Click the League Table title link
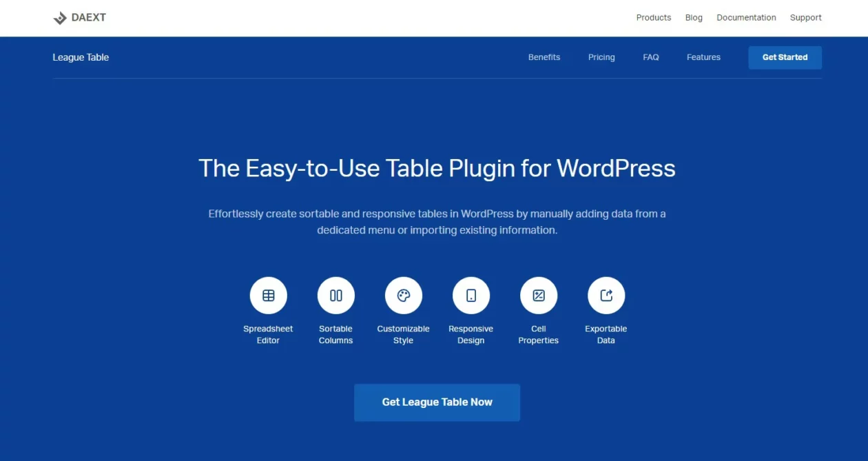This screenshot has height=461, width=868. [x=81, y=57]
